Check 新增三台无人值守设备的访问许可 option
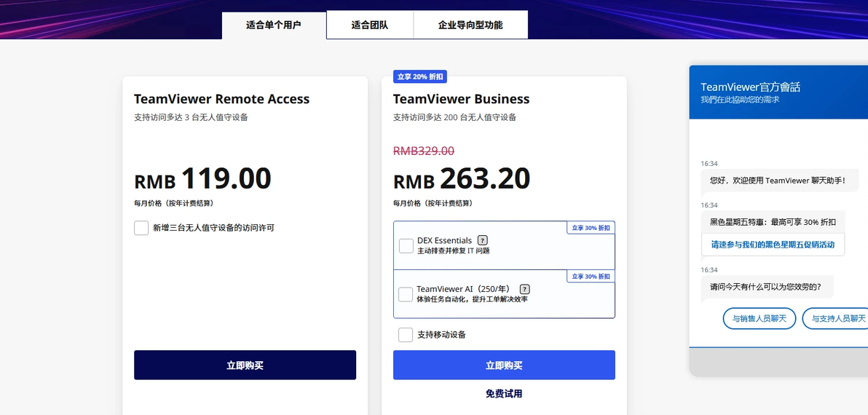 click(x=141, y=227)
